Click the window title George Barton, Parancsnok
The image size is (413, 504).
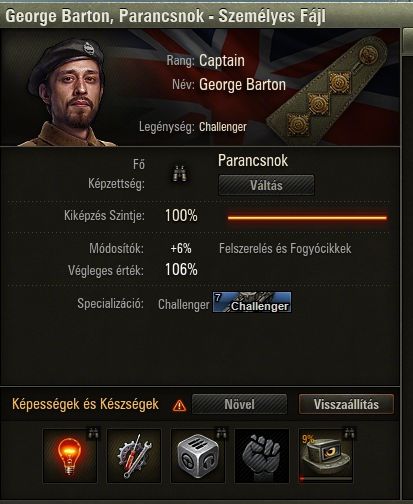pos(105,16)
